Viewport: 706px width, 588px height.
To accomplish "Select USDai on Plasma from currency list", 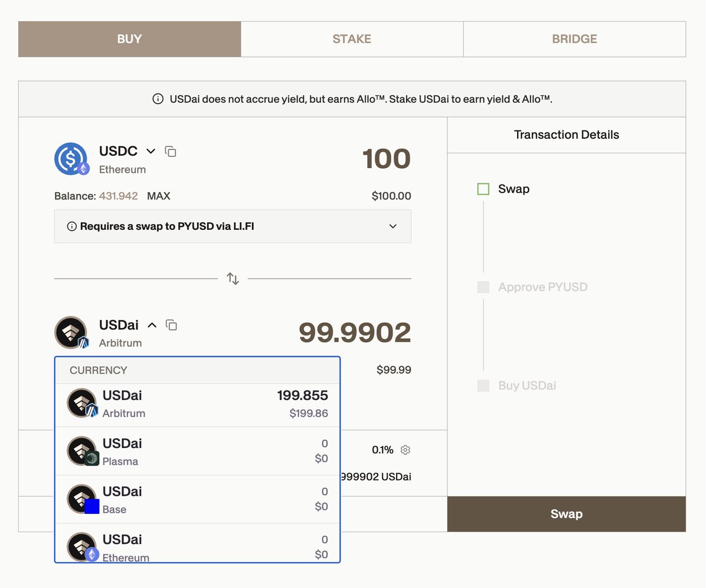I will pyautogui.click(x=198, y=451).
